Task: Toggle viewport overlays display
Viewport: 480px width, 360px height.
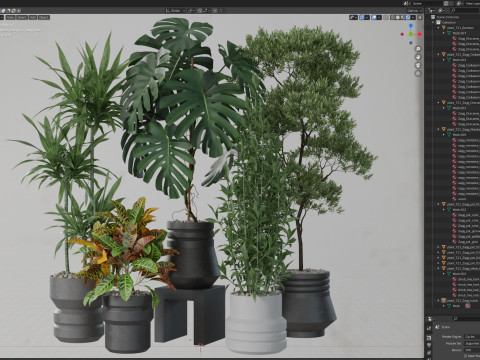Action: (x=374, y=17)
